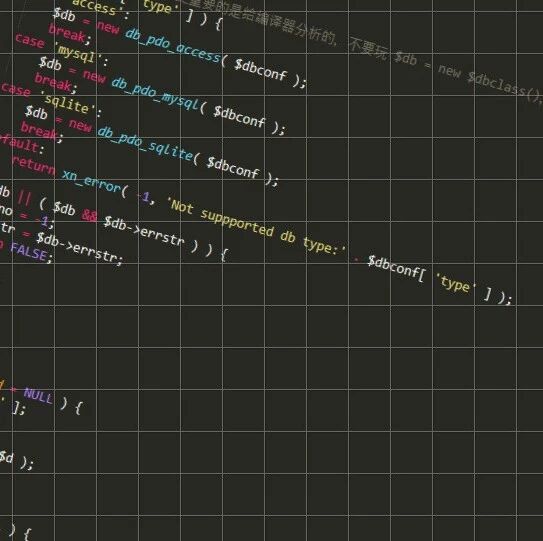Screen dimensions: 543x541
Task: Click the FALSE constant
Action: 29,252
